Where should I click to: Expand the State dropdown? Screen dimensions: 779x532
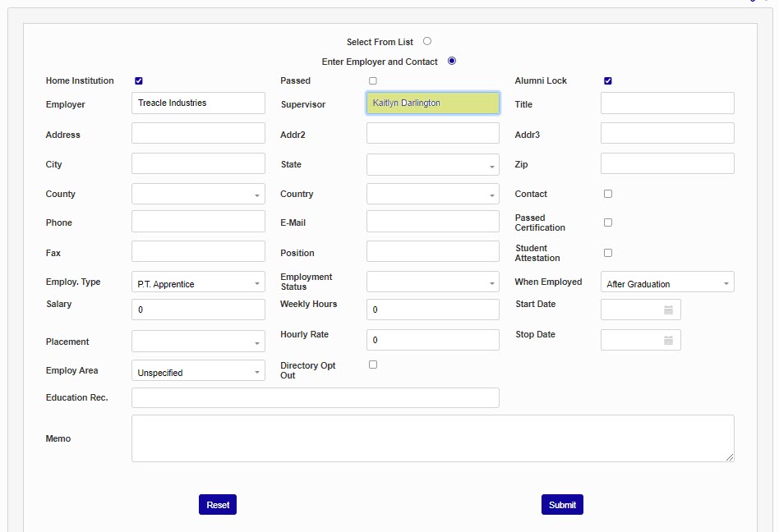coord(432,165)
